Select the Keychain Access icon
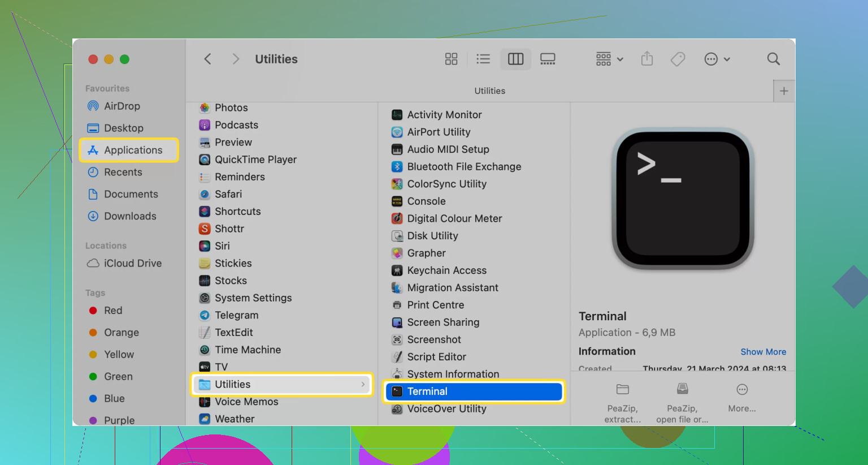This screenshot has width=868, height=465. 397,270
